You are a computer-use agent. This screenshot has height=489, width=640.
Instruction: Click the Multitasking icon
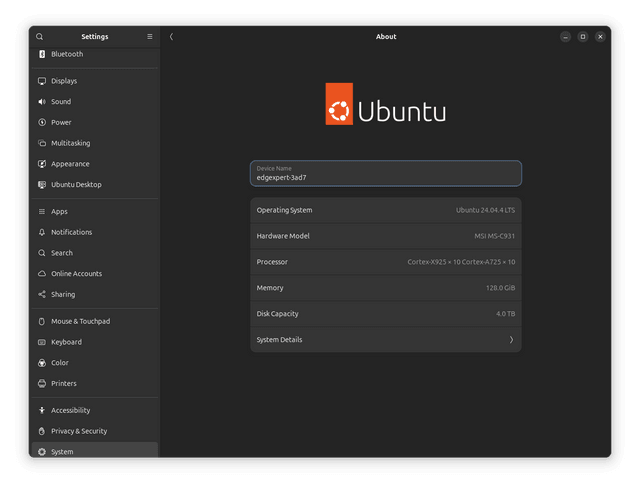click(x=42, y=143)
